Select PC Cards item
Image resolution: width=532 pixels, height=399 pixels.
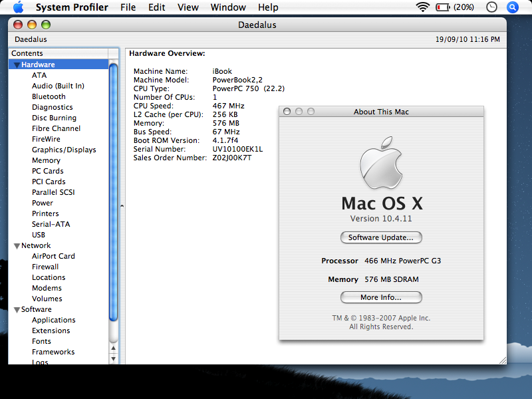[x=47, y=171]
